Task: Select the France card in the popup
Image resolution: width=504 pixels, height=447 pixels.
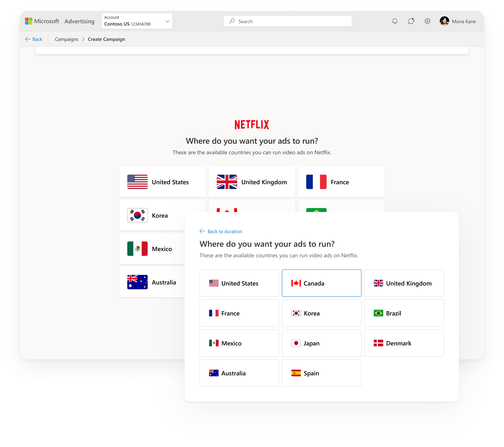Action: (x=239, y=313)
